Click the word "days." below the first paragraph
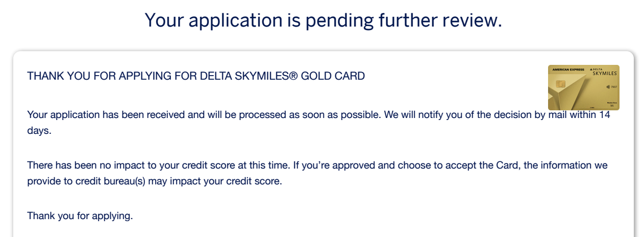The height and width of the screenshot is (237, 644). (x=39, y=131)
